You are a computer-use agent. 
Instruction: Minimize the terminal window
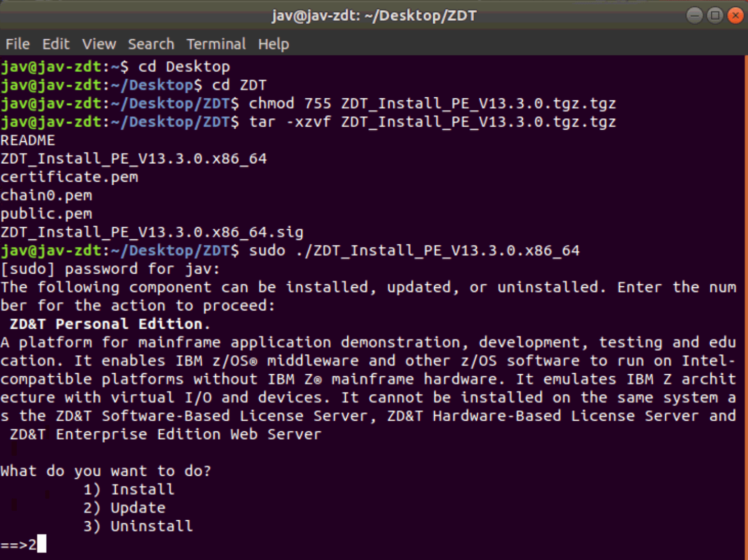click(695, 15)
